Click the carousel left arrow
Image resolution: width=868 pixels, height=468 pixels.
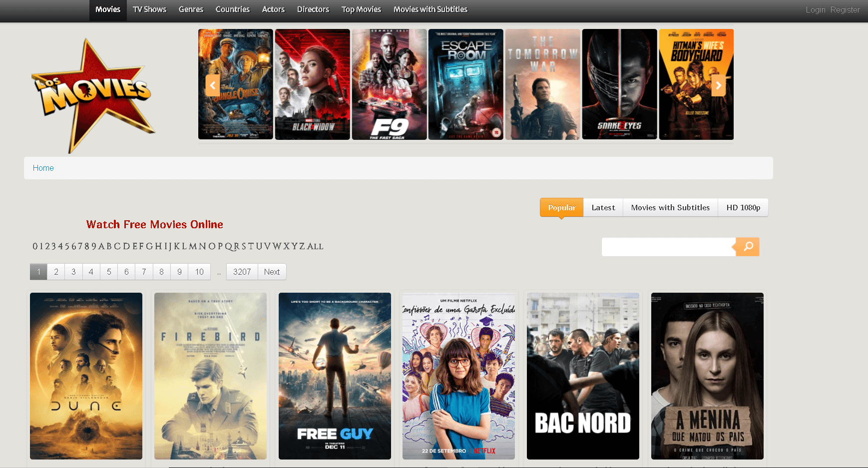point(212,85)
